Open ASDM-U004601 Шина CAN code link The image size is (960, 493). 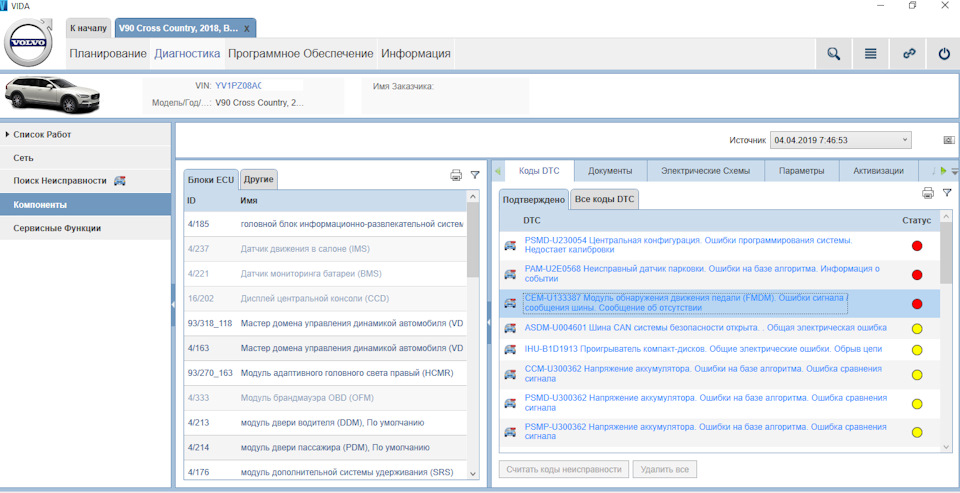coord(705,328)
